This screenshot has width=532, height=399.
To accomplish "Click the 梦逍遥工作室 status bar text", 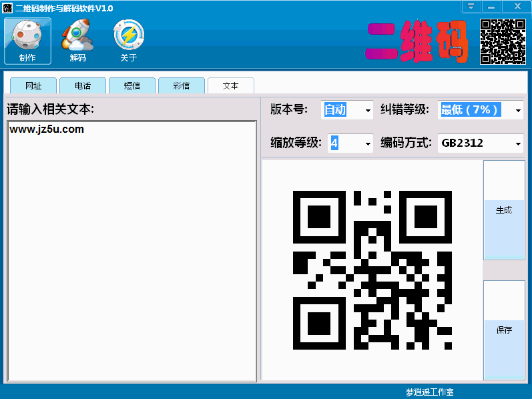I will click(429, 392).
